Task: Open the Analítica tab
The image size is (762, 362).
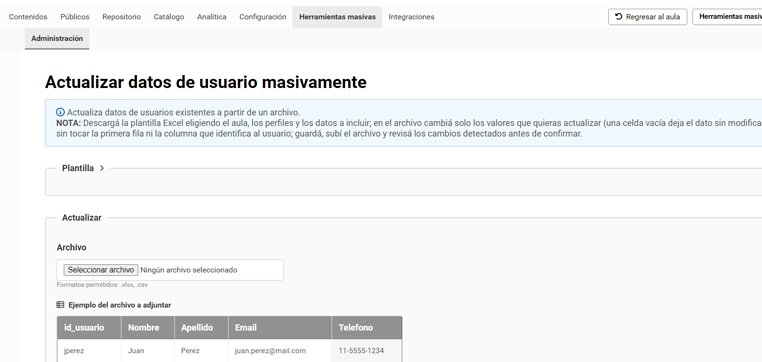Action: (211, 17)
